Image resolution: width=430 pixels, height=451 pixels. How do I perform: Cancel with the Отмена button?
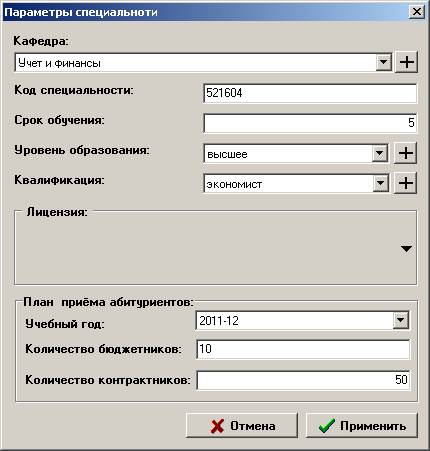pos(242,426)
